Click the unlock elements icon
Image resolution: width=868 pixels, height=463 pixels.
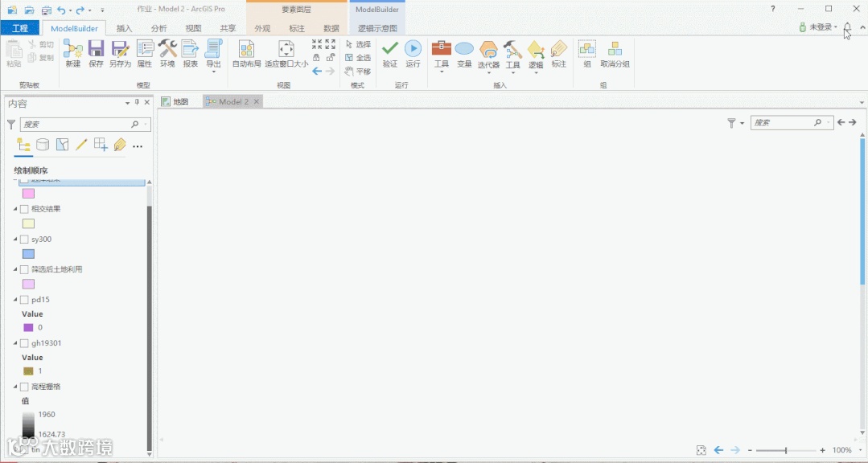(331, 58)
